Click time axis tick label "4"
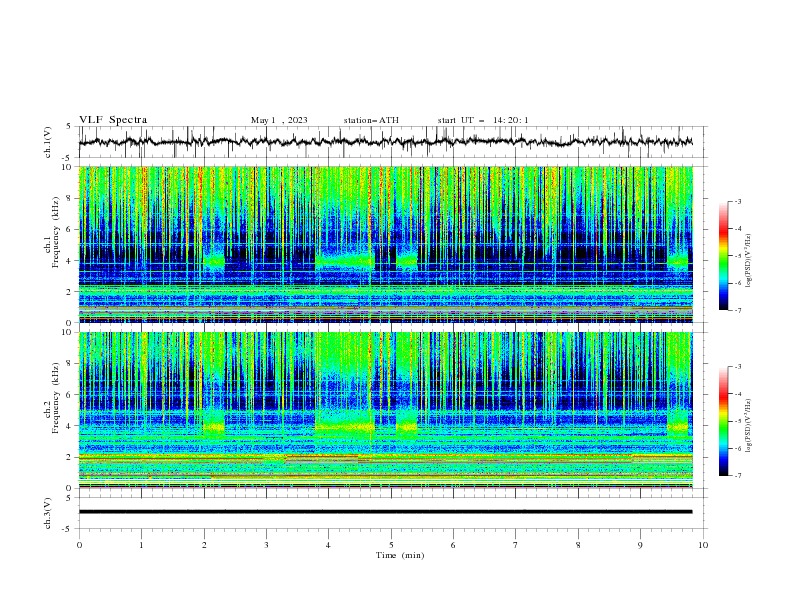This screenshot has width=792, height=612. pyautogui.click(x=328, y=545)
